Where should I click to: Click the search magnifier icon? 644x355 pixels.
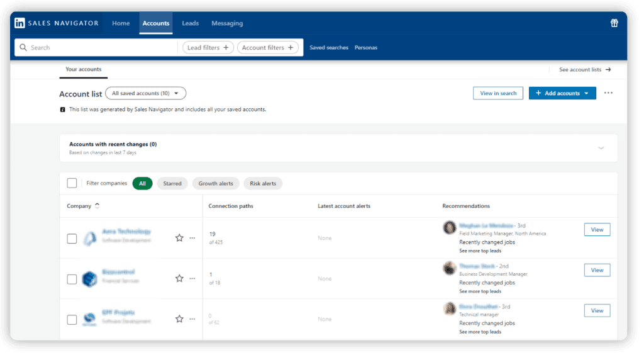23,48
